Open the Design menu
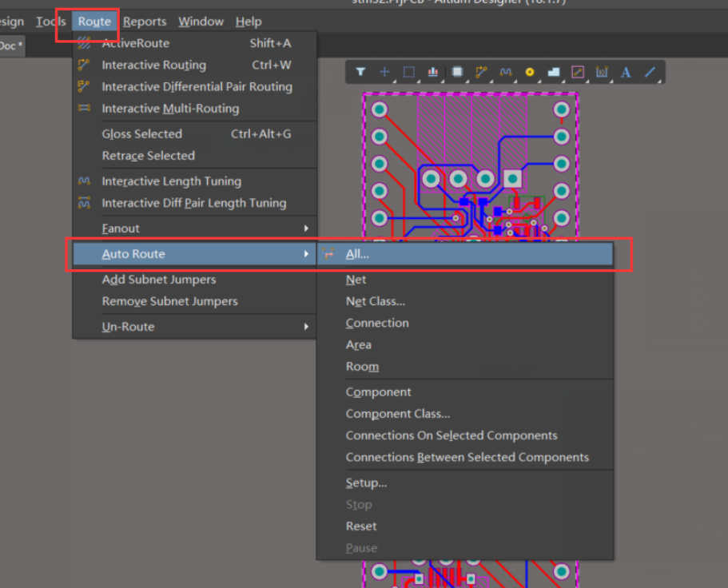 pos(11,22)
